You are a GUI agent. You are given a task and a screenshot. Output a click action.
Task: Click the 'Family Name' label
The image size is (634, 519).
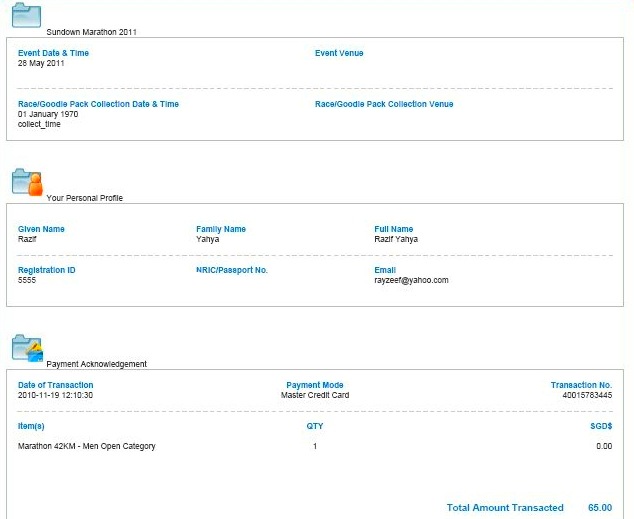(221, 229)
